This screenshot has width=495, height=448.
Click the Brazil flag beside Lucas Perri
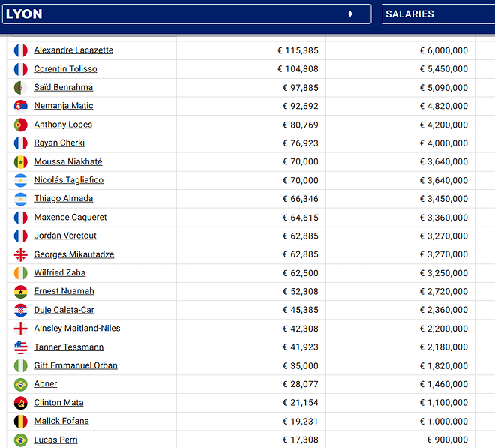click(21, 440)
